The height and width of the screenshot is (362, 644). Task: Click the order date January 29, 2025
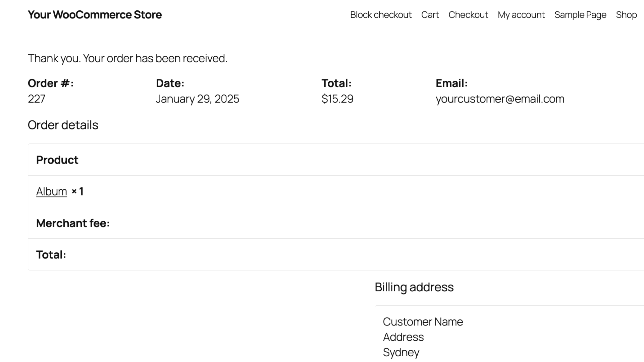197,99
